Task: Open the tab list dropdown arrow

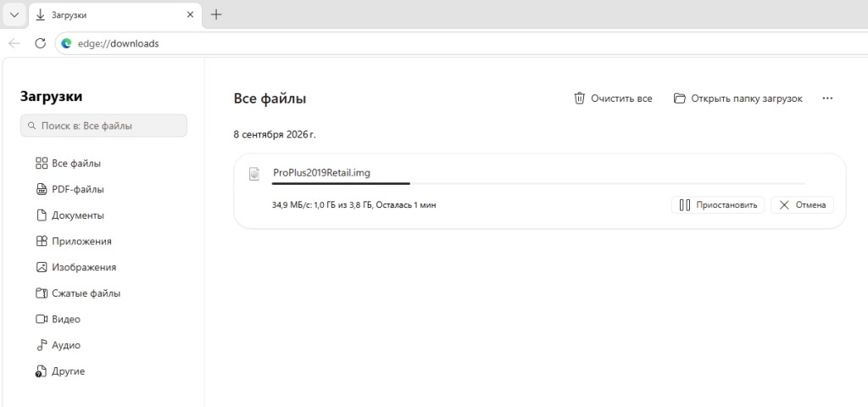Action: (x=14, y=15)
